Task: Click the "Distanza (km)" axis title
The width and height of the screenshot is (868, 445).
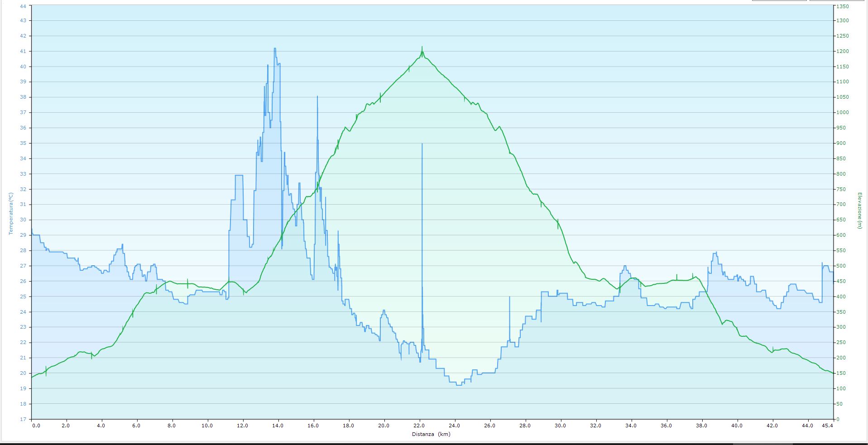Action: [x=431, y=434]
